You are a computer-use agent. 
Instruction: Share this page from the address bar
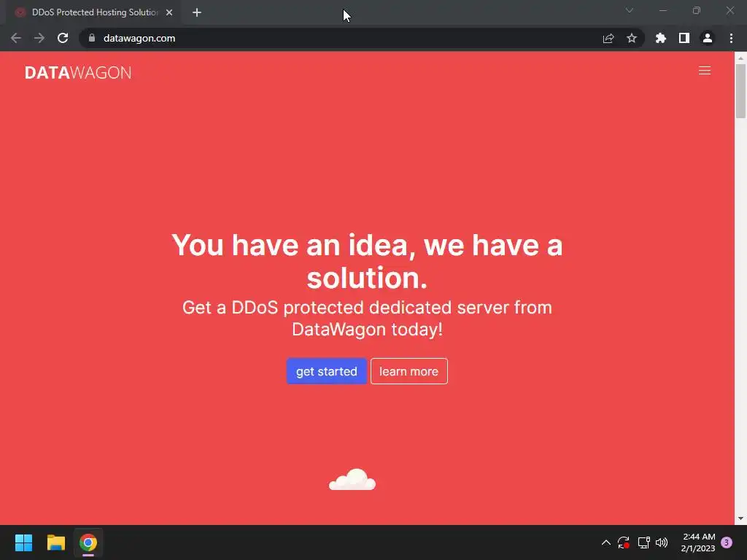608,38
